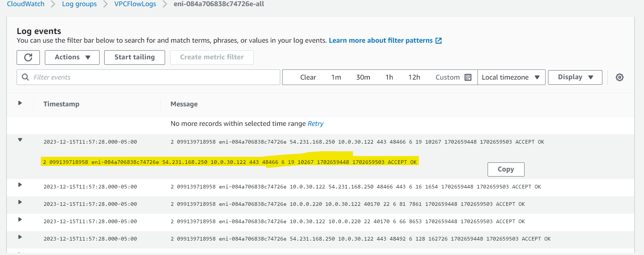The image size is (644, 255).
Task: Select the 1h time range
Action: tap(389, 77)
